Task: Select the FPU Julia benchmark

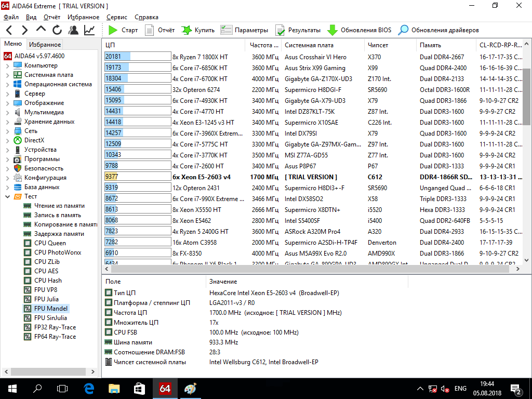Action: (x=46, y=299)
